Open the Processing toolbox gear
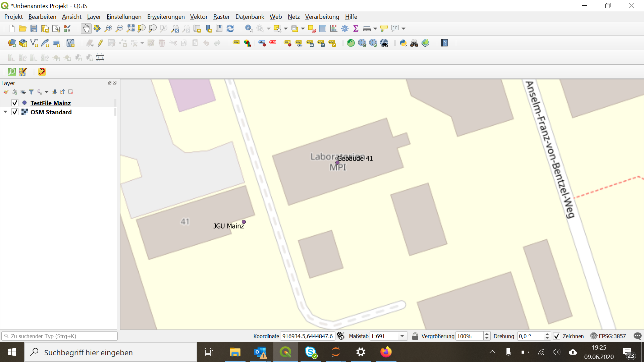This screenshot has width=644, height=362. click(x=345, y=28)
